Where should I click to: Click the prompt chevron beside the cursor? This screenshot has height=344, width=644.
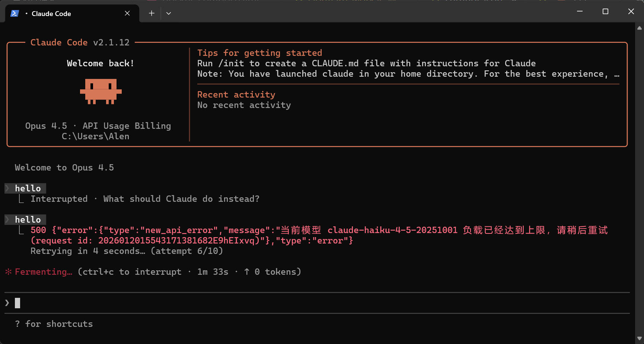tap(7, 303)
